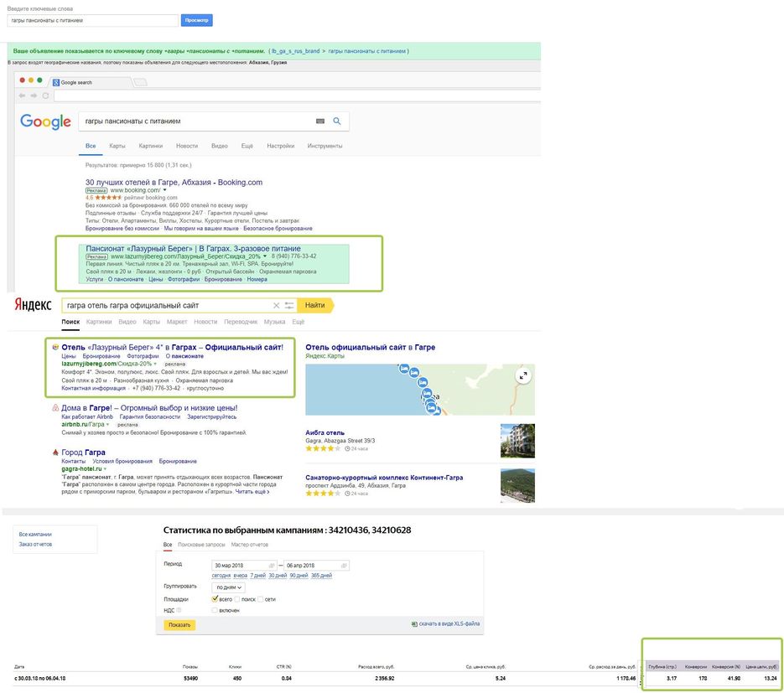This screenshot has width=784, height=693.
Task: Switch to Google Карты tab
Action: tap(117, 146)
